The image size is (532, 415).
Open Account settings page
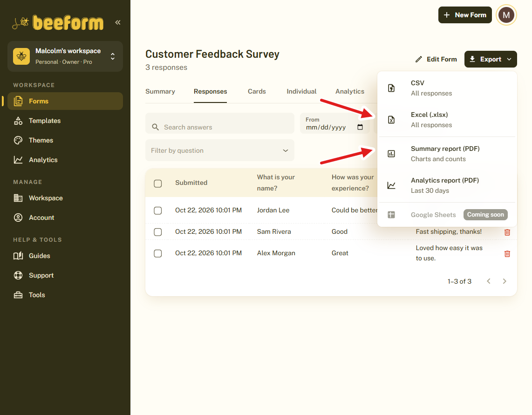pos(65,218)
